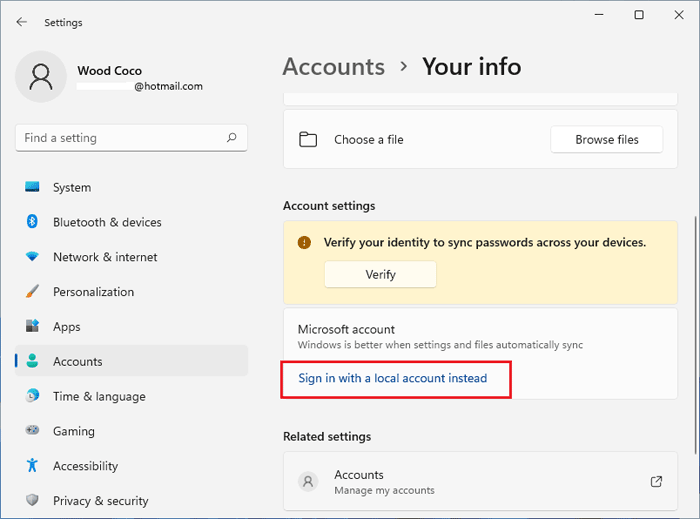Click the Wood Coco profile name

coord(109,71)
